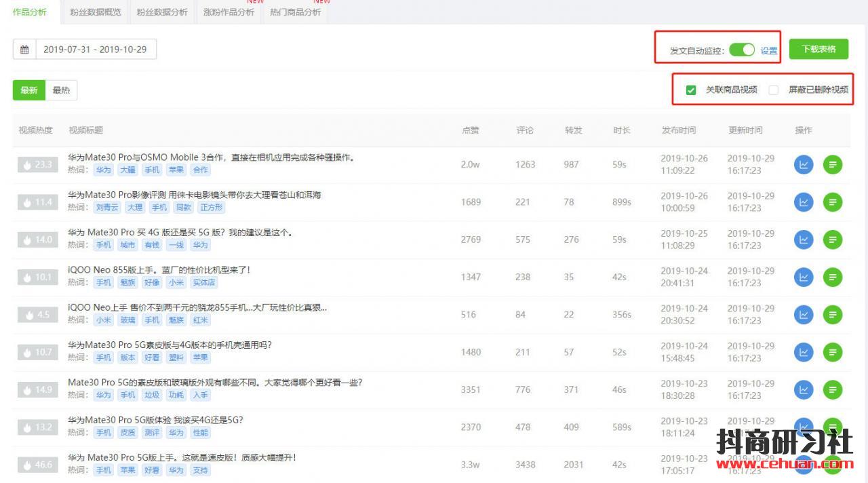
Task: Click green list icon for the 大理看苍山和洱海 video
Action: pyautogui.click(x=833, y=202)
